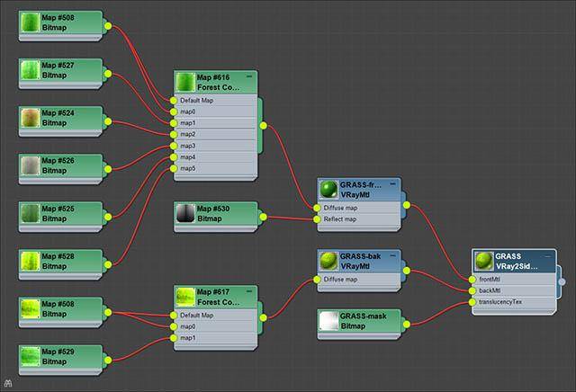576x392 pixels.
Task: Select the Default Map slot on Map #617
Action: point(214,316)
